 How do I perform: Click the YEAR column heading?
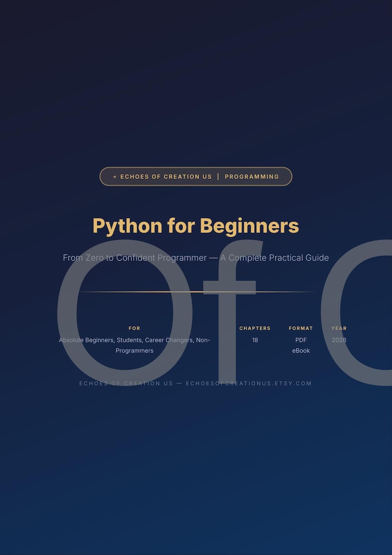click(339, 328)
